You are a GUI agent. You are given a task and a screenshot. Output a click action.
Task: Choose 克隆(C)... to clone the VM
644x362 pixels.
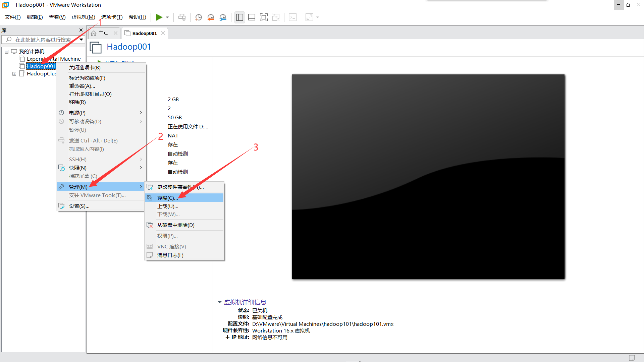click(184, 198)
